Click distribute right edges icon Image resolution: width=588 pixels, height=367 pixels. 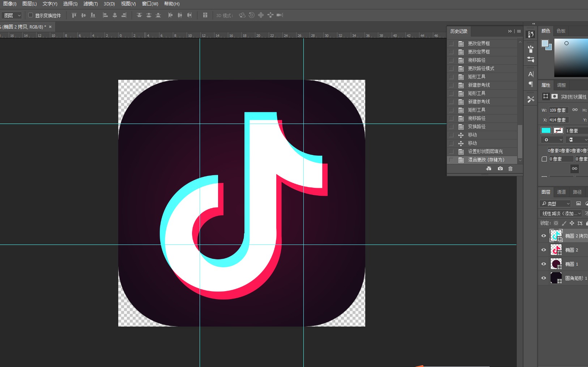(x=189, y=15)
